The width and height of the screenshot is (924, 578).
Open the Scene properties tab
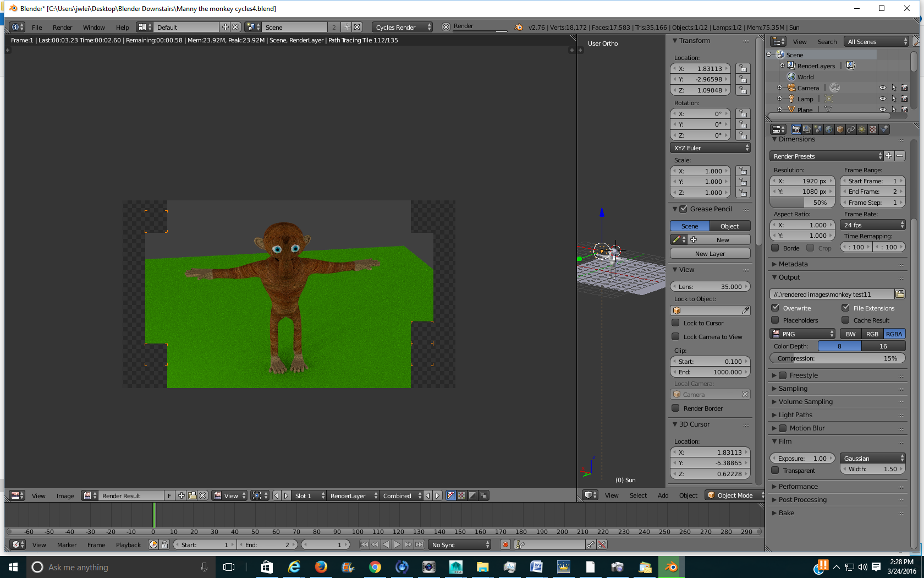[818, 129]
